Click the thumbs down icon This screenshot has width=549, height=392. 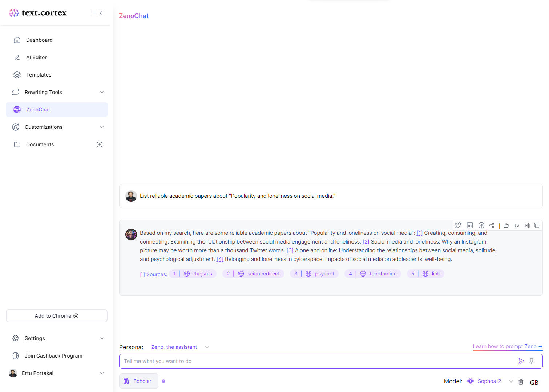516,225
